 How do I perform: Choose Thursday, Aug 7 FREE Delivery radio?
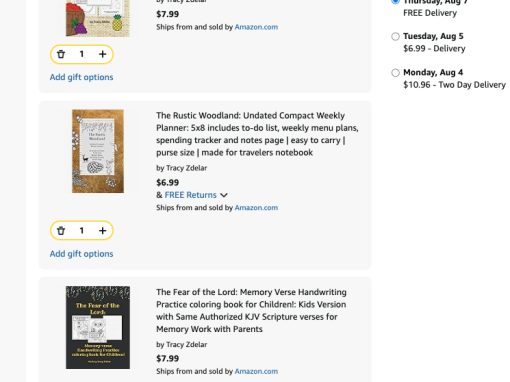[395, 2]
